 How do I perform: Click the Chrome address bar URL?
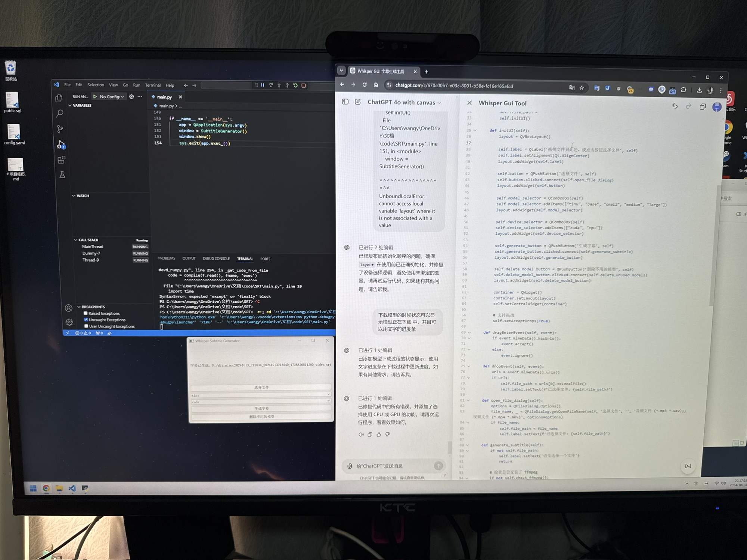click(x=454, y=86)
